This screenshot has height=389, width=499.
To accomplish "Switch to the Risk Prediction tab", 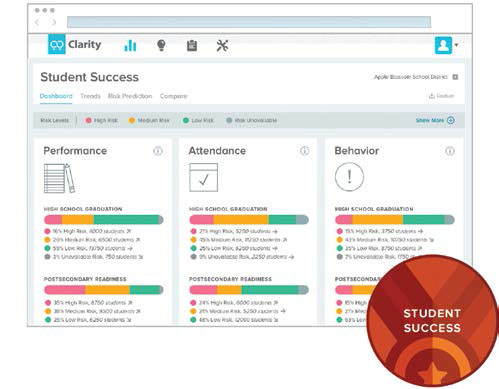I will (x=130, y=96).
